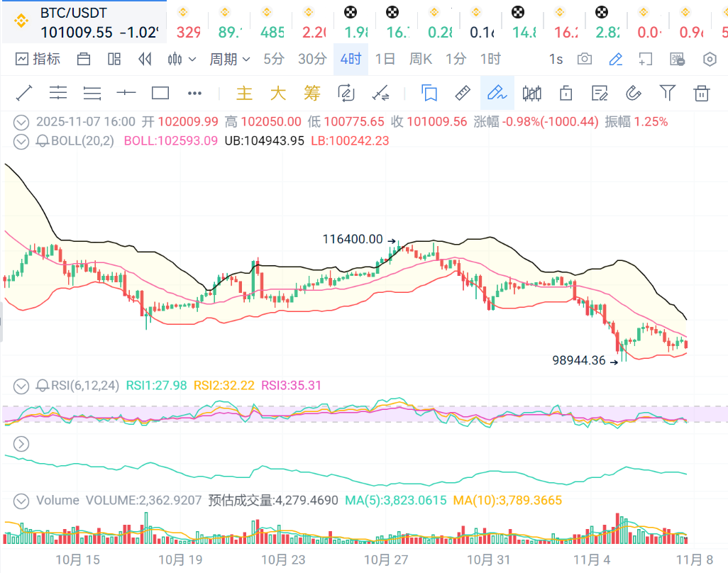The image size is (728, 573).
Task: Click the 主 main force button
Action: (244, 93)
